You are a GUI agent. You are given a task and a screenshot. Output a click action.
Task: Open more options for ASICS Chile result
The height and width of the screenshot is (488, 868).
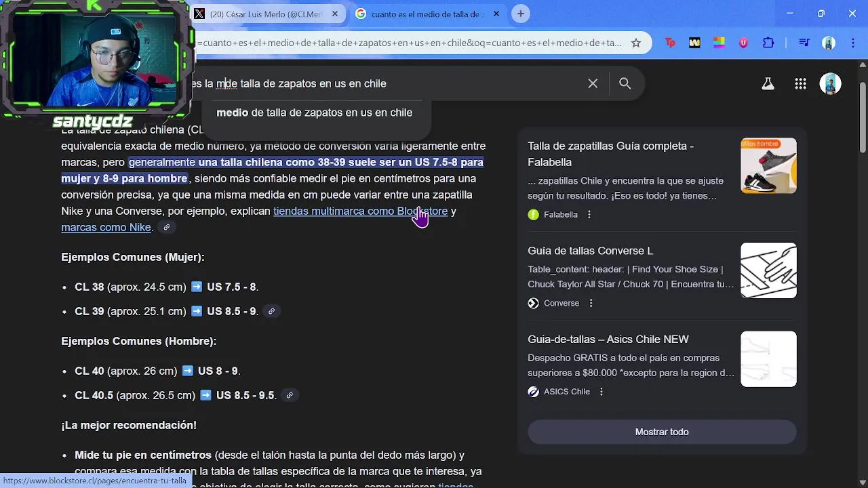[601, 391]
